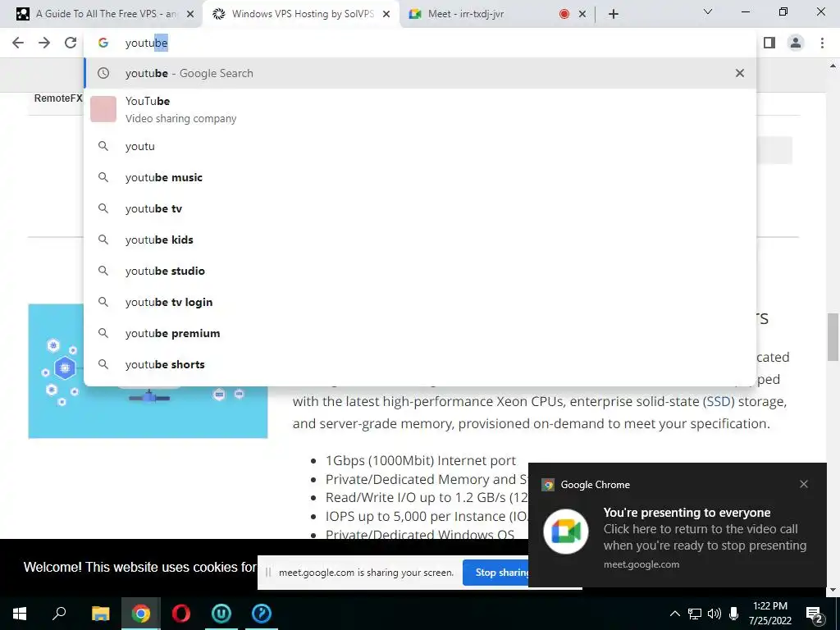Open the clock showing 1:22 PM

click(x=769, y=614)
